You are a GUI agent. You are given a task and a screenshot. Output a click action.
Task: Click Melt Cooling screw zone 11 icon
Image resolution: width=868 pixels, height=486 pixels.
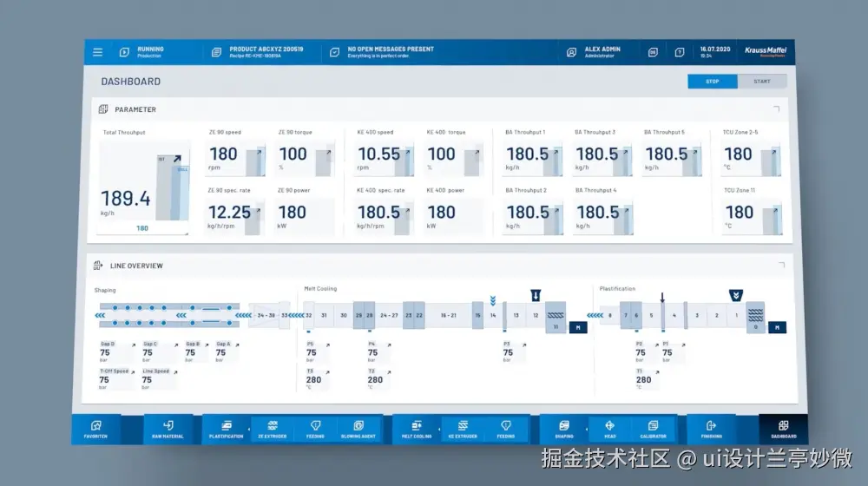pyautogui.click(x=556, y=318)
